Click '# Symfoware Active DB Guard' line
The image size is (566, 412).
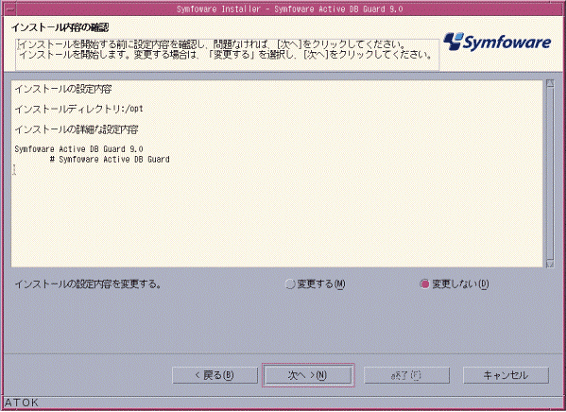point(110,159)
